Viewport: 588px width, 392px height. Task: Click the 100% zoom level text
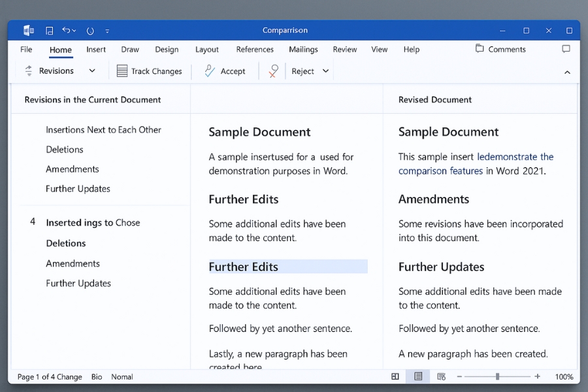pyautogui.click(x=563, y=377)
